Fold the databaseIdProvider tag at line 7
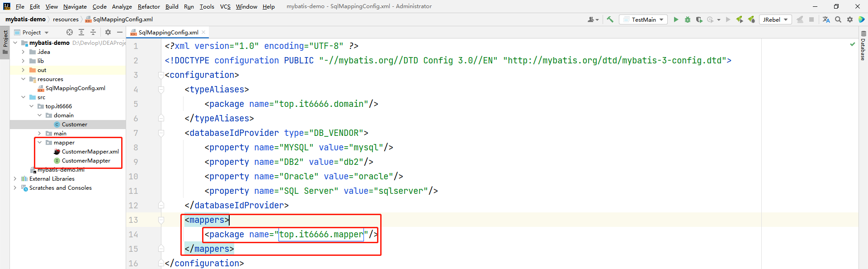The width and height of the screenshot is (868, 269). (x=161, y=133)
